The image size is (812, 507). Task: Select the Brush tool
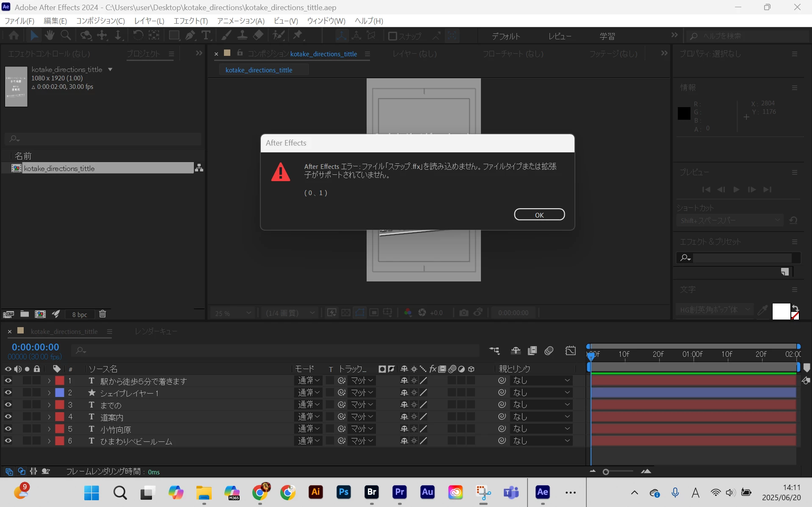[226, 36]
